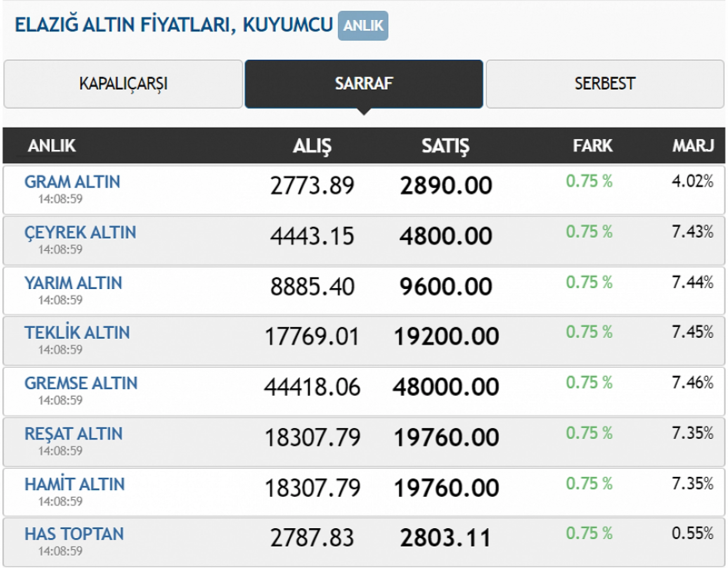Sort by the FARK column header

pyautogui.click(x=592, y=146)
